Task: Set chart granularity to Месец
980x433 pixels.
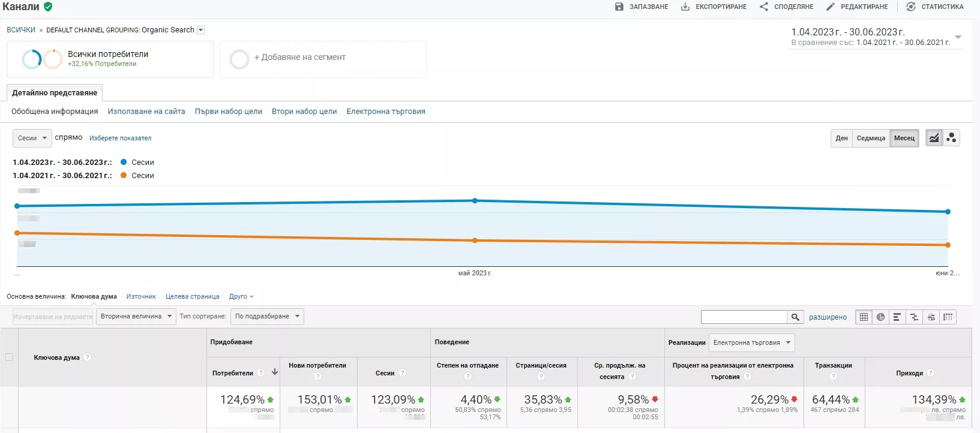Action: pyautogui.click(x=904, y=138)
